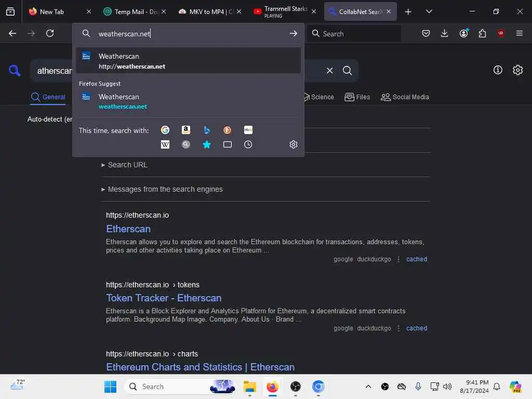This screenshot has height=399, width=532.
Task: Close the MKV to MP4 tab
Action: click(239, 11)
